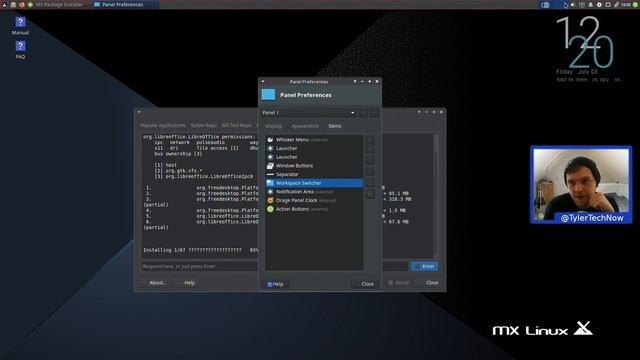This screenshot has width=640, height=360.
Task: Select Action Buttons item
Action: pos(314,209)
